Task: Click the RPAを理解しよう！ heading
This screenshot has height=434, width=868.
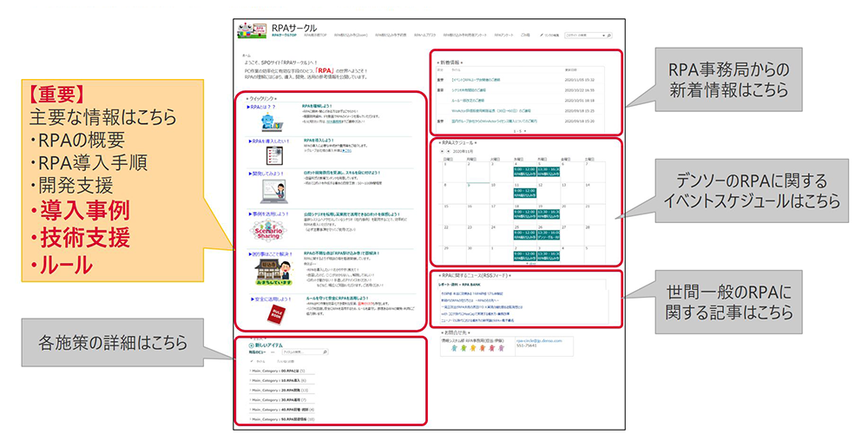Action: [317, 106]
